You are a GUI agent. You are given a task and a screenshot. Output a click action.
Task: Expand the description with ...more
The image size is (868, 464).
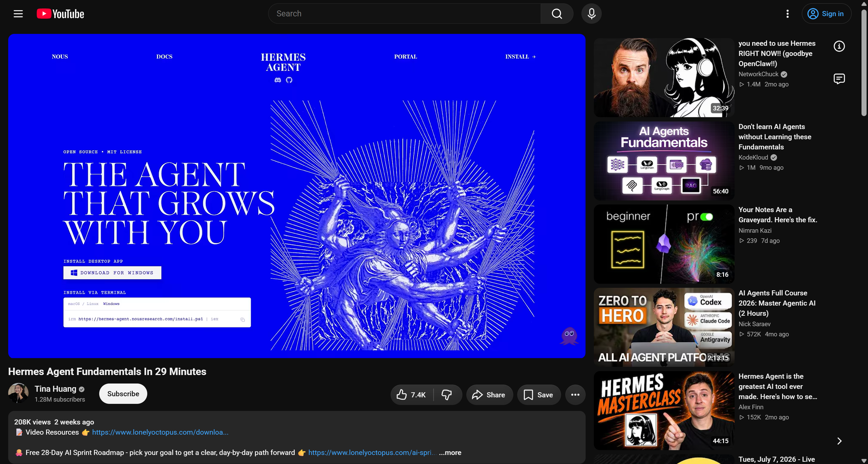coord(450,452)
